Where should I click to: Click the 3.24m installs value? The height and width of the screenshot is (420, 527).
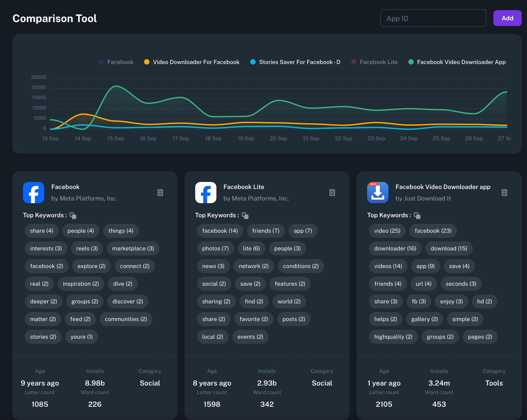point(439,383)
